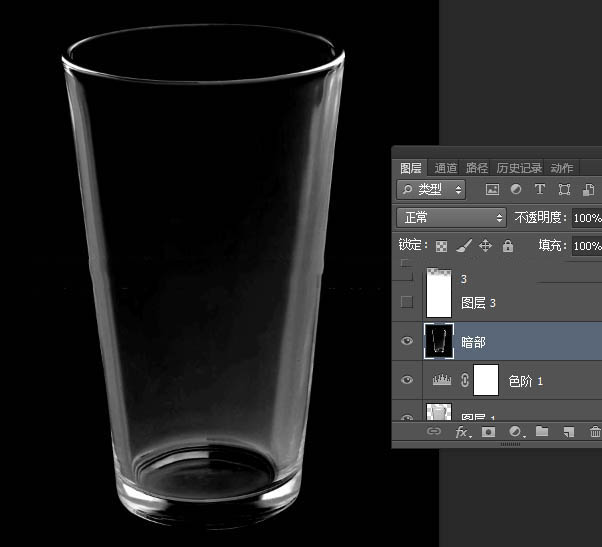
Task: Open the 路径 (Paths) tab
Action: tap(476, 168)
